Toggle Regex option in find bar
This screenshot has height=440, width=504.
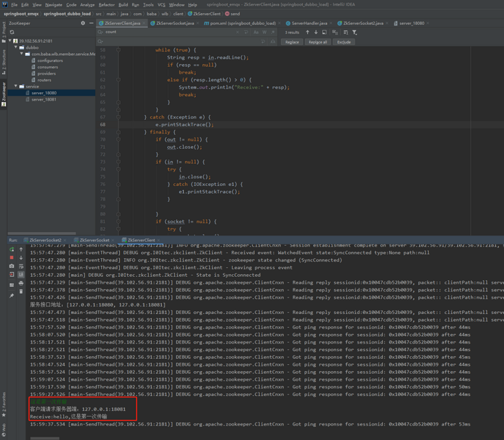273,32
